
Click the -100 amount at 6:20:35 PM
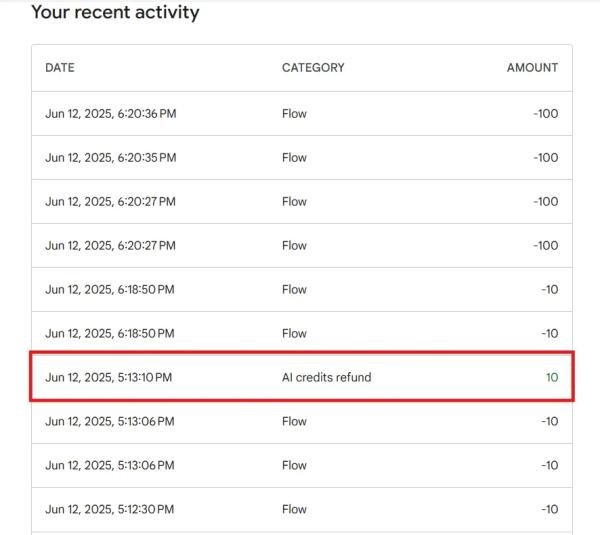coord(545,158)
